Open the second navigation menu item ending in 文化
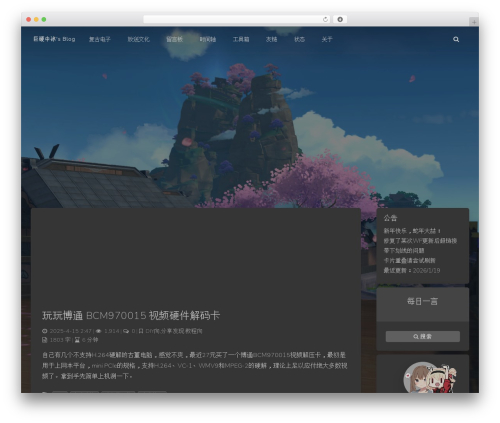The width and height of the screenshot is (500, 423). 139,39
